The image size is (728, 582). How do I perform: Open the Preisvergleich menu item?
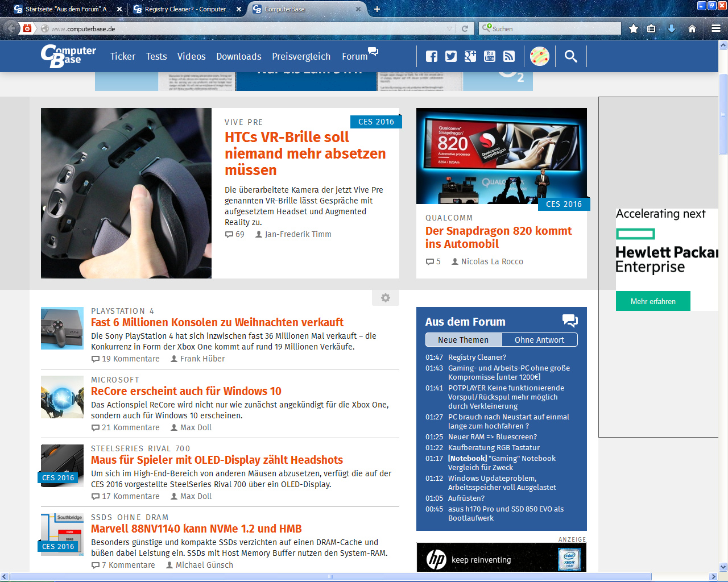(x=301, y=56)
